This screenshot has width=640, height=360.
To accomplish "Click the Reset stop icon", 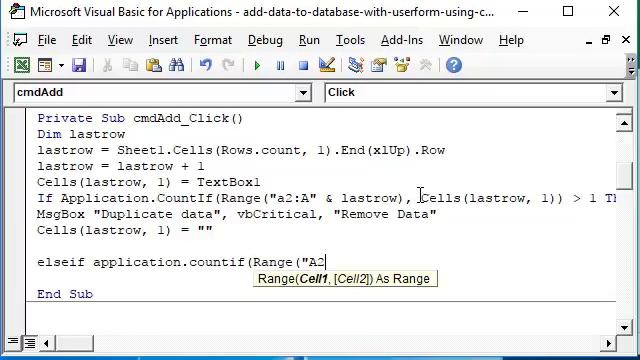I will click(303, 65).
